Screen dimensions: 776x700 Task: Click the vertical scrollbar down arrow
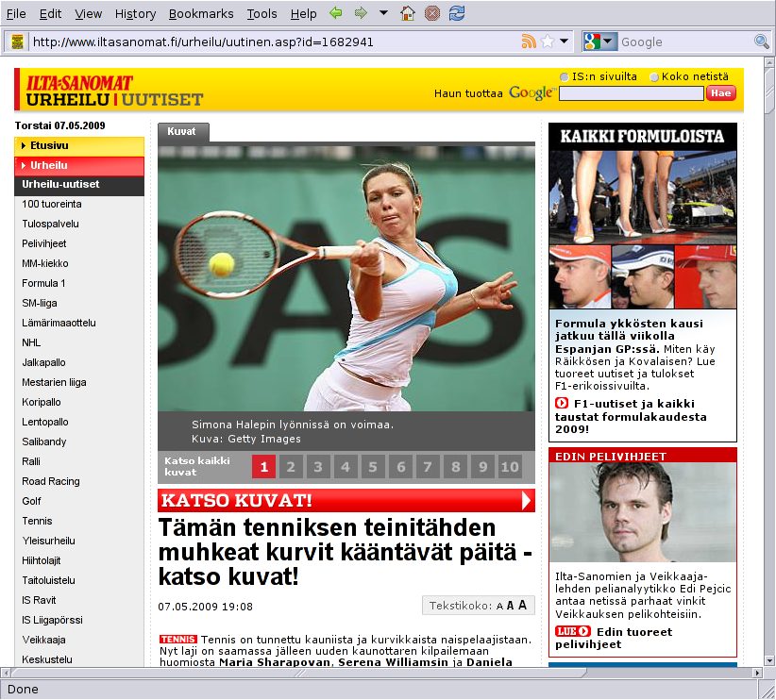769,660
